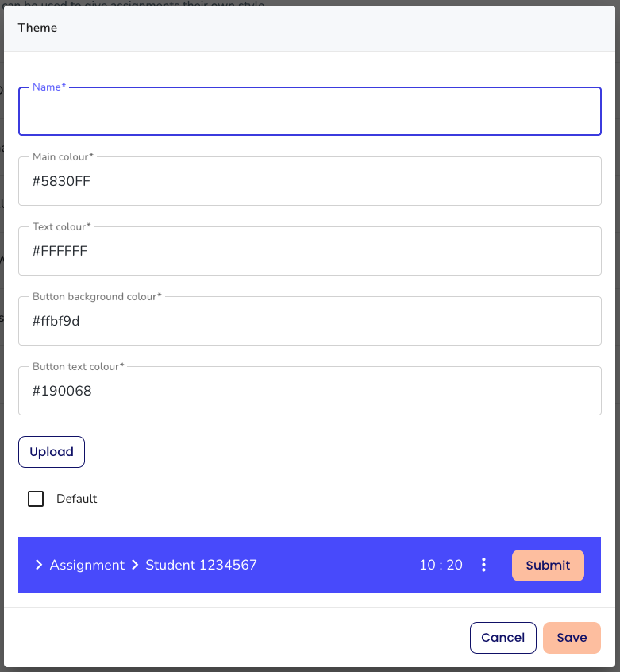The width and height of the screenshot is (620, 672).
Task: Click the Button text colour field #190068
Action: point(310,391)
